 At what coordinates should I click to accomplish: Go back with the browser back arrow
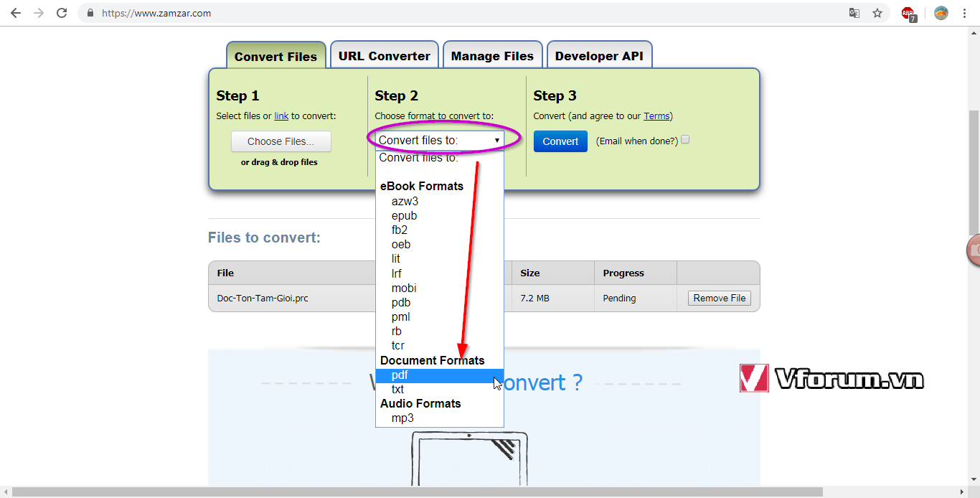[x=16, y=13]
